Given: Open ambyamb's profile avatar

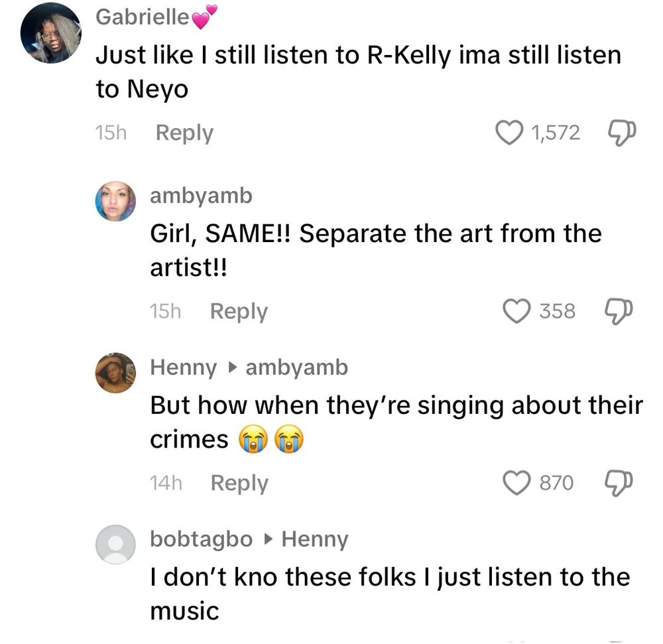Looking at the screenshot, I should click(116, 200).
